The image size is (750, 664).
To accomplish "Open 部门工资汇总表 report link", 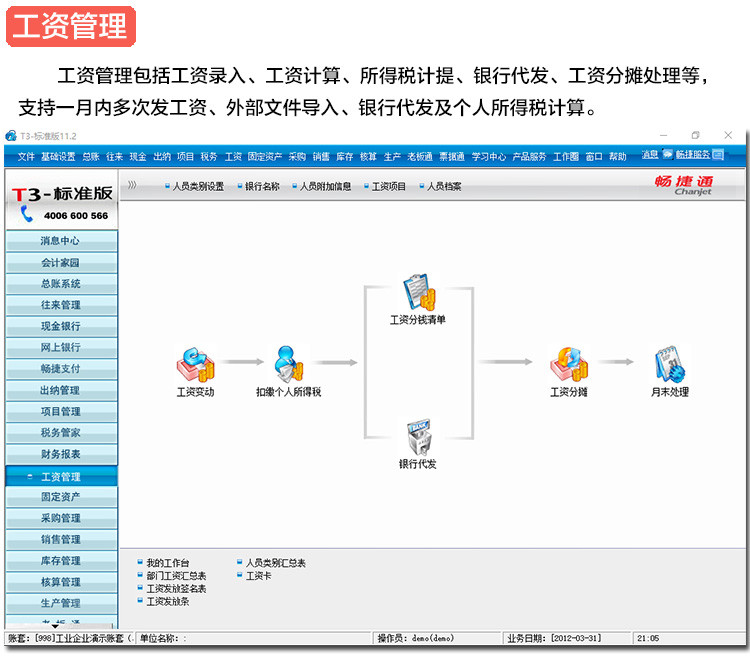I will (176, 576).
